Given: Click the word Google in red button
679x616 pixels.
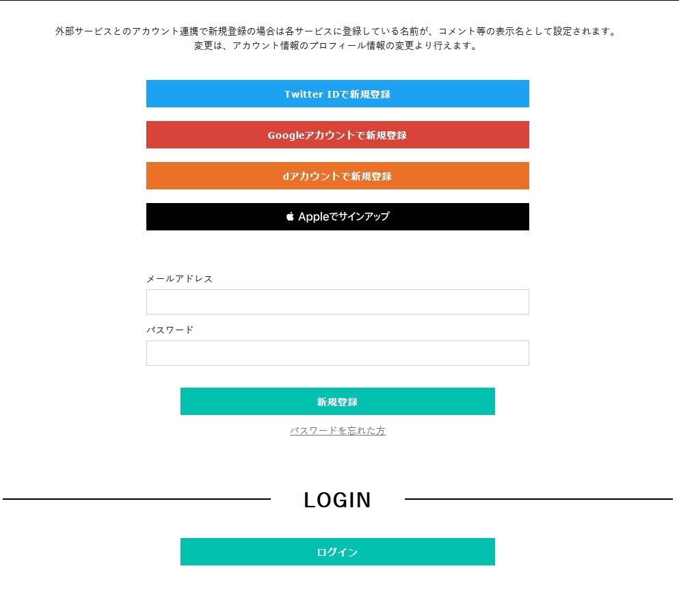Looking at the screenshot, I should (x=286, y=135).
